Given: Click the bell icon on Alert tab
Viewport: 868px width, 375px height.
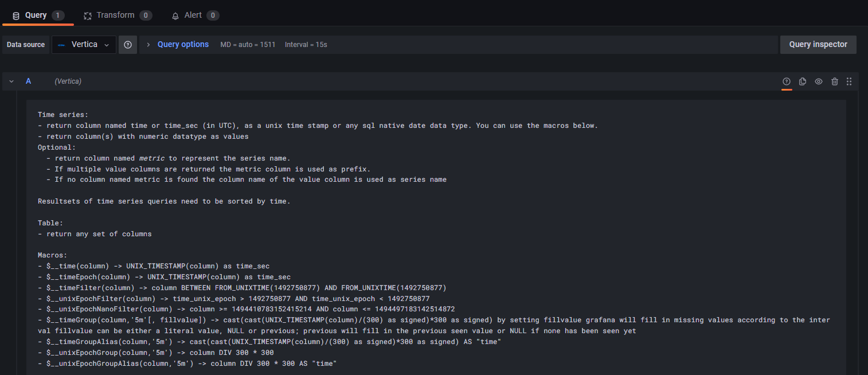Looking at the screenshot, I should pos(175,15).
